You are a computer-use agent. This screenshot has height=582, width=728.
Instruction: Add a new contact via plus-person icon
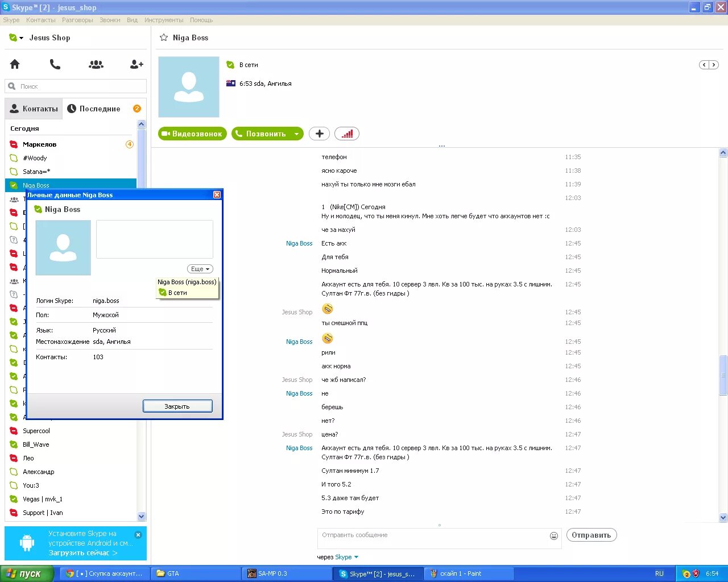coord(136,64)
